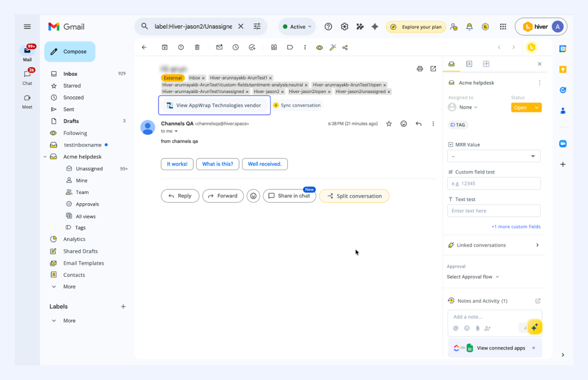Click inside the Text test input field
This screenshot has height=380, width=588.
click(494, 211)
